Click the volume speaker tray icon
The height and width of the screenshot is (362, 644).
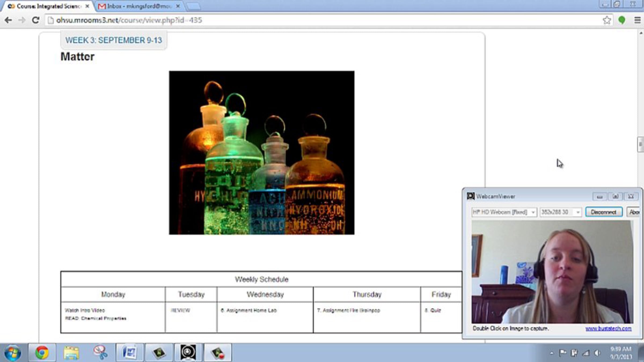point(597,353)
